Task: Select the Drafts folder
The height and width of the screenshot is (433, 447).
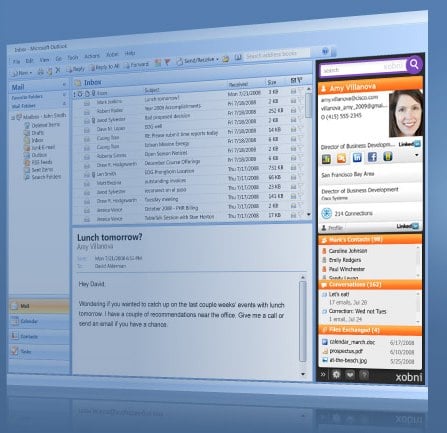Action: 34,133
